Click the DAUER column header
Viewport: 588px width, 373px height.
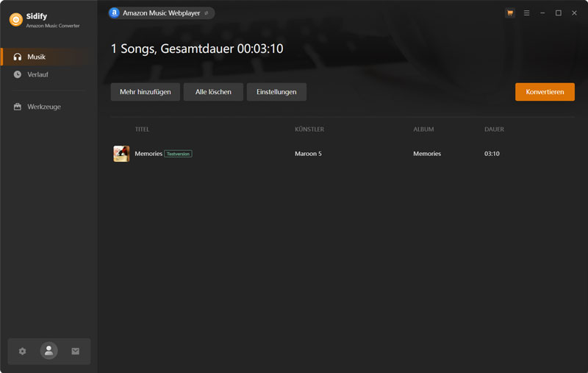tap(494, 129)
